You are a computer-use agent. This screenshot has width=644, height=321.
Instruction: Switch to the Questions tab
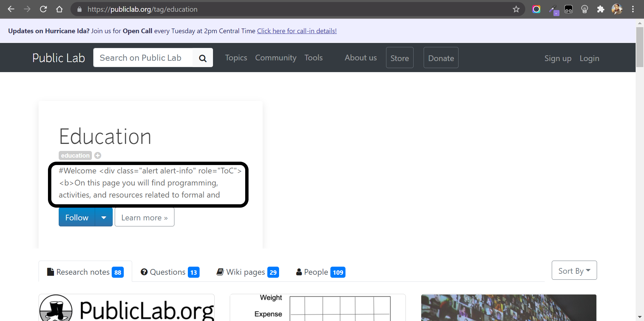[x=168, y=272]
